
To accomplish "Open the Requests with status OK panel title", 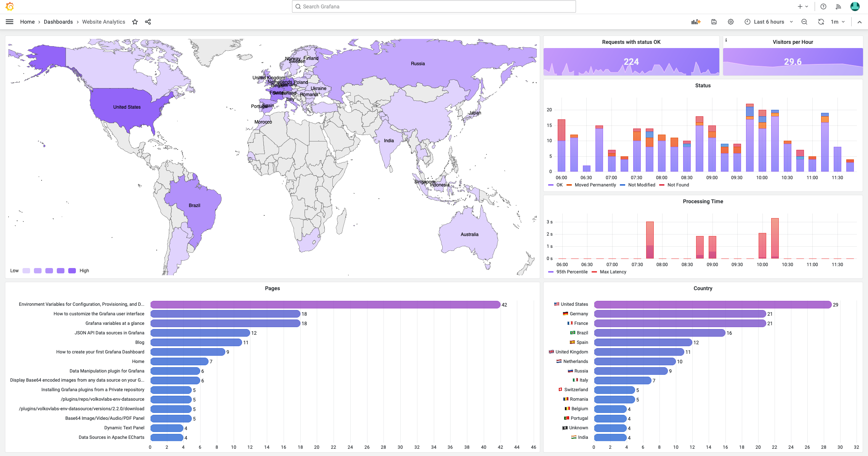I will [631, 42].
